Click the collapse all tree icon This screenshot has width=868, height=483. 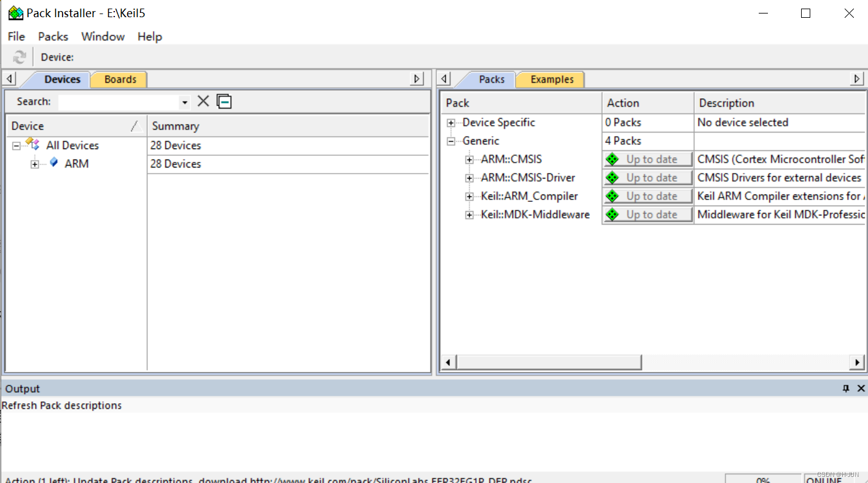(225, 101)
